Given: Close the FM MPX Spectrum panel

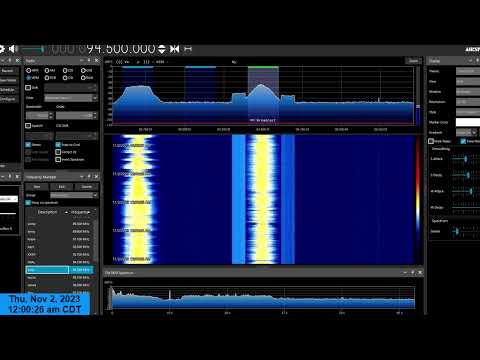Looking at the screenshot, I should [x=420, y=272].
